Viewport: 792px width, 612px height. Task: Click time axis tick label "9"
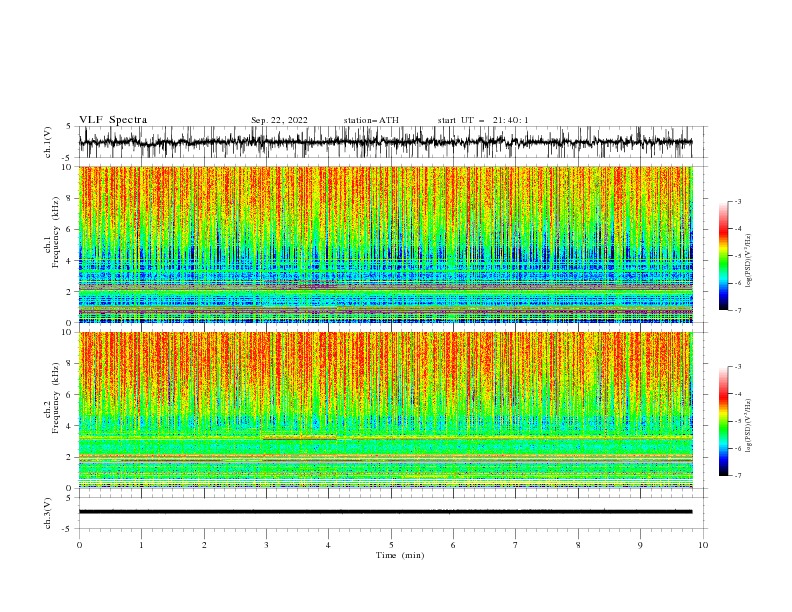(x=640, y=545)
